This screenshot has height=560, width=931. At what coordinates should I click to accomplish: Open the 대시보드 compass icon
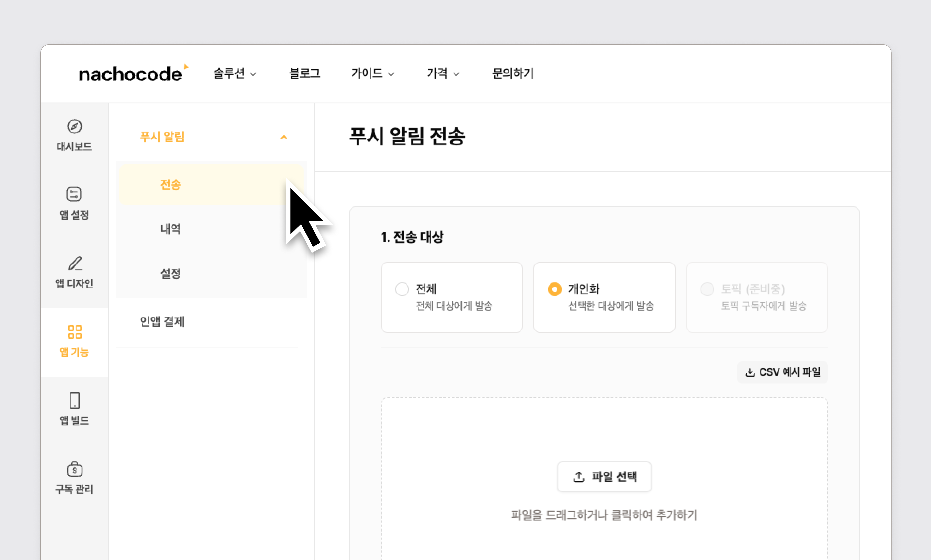[74, 126]
